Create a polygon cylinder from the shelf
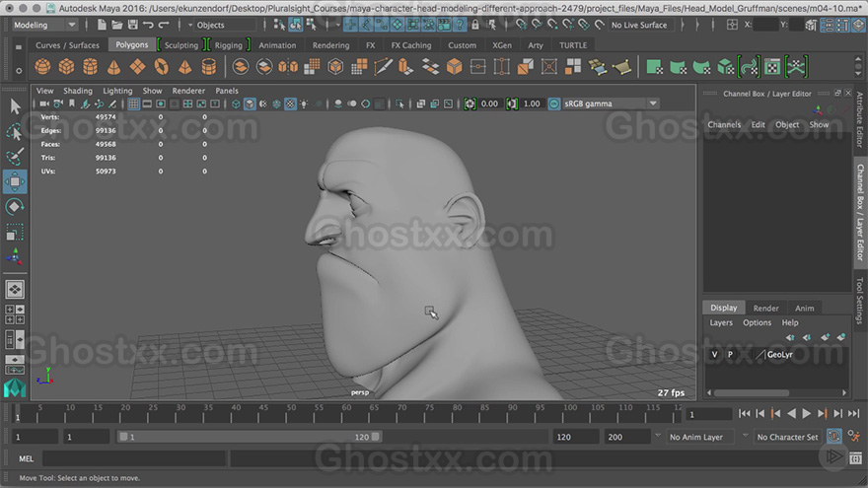 (90, 67)
